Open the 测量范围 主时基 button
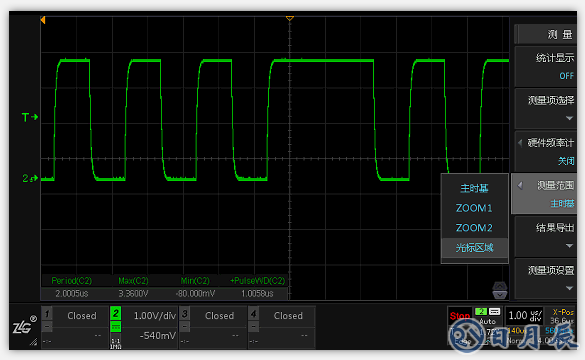The height and width of the screenshot is (360, 585). (x=545, y=194)
